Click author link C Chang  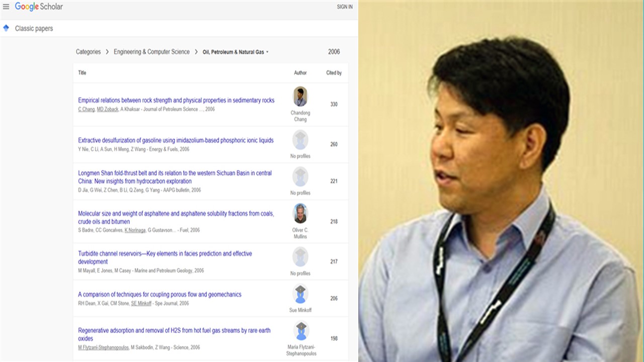pyautogui.click(x=86, y=109)
